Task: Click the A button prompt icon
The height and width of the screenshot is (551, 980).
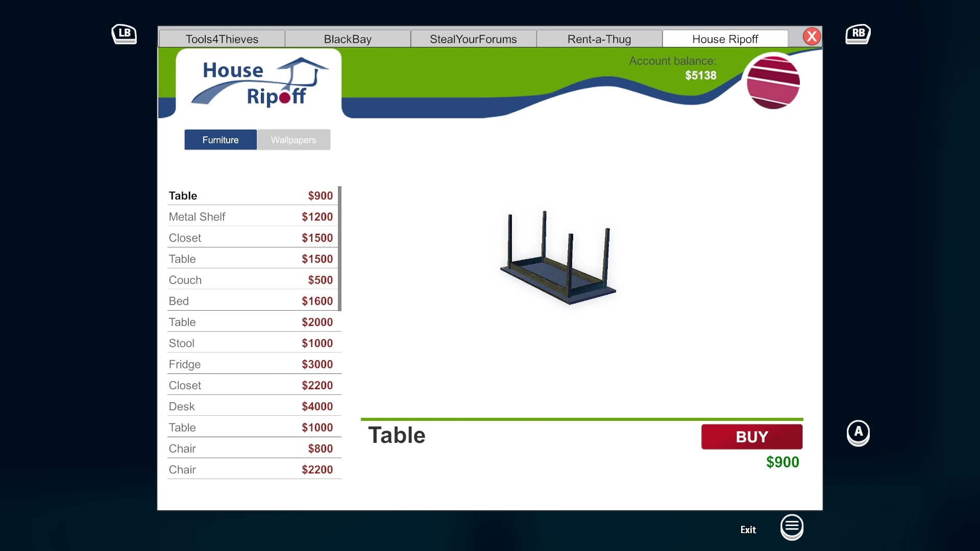Action: point(858,432)
